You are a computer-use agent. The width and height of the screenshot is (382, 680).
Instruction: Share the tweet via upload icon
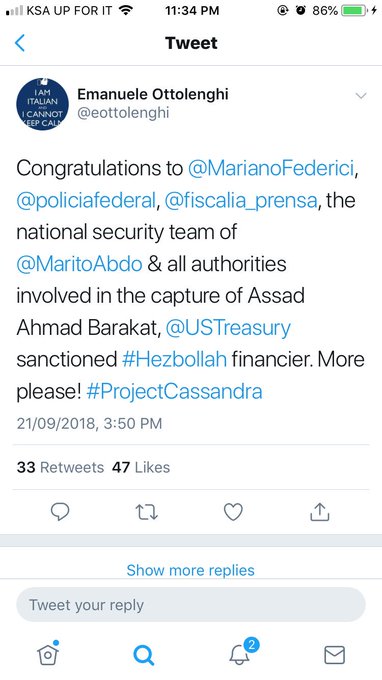point(320,512)
